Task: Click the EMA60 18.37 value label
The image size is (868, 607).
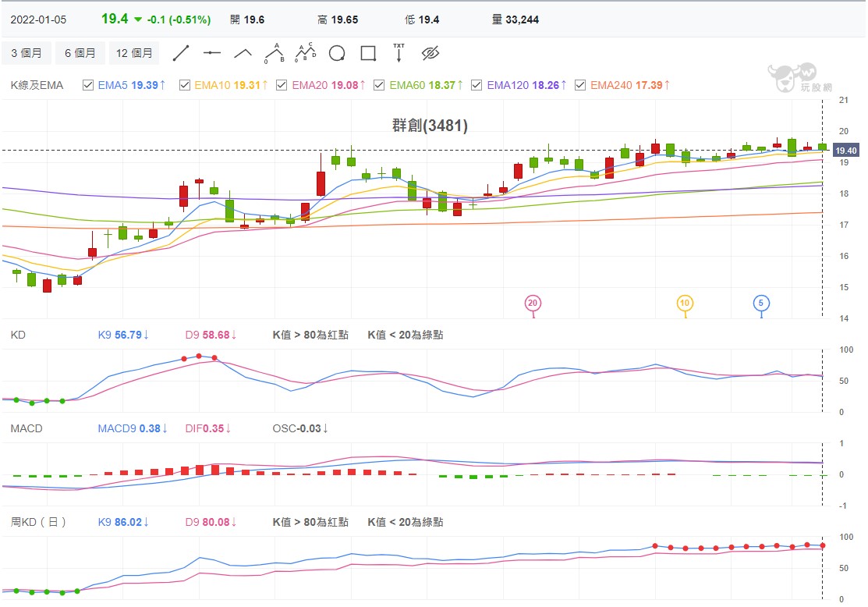Action: (426, 85)
